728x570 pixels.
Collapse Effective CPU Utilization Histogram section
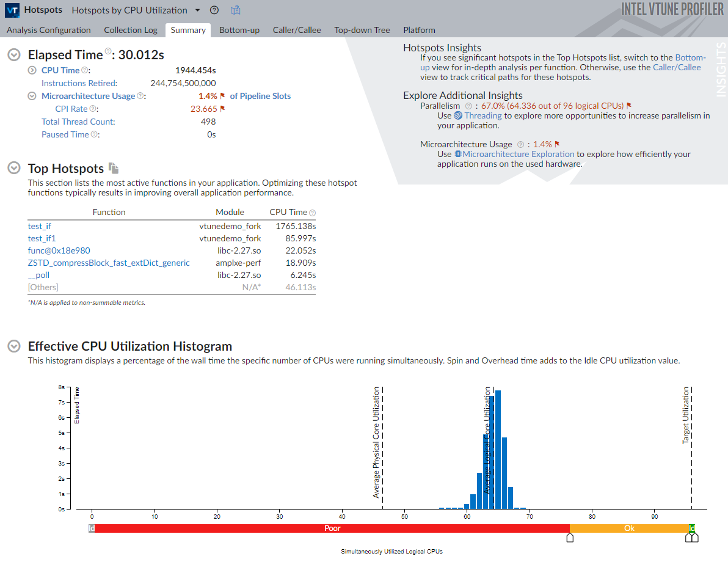click(x=15, y=346)
